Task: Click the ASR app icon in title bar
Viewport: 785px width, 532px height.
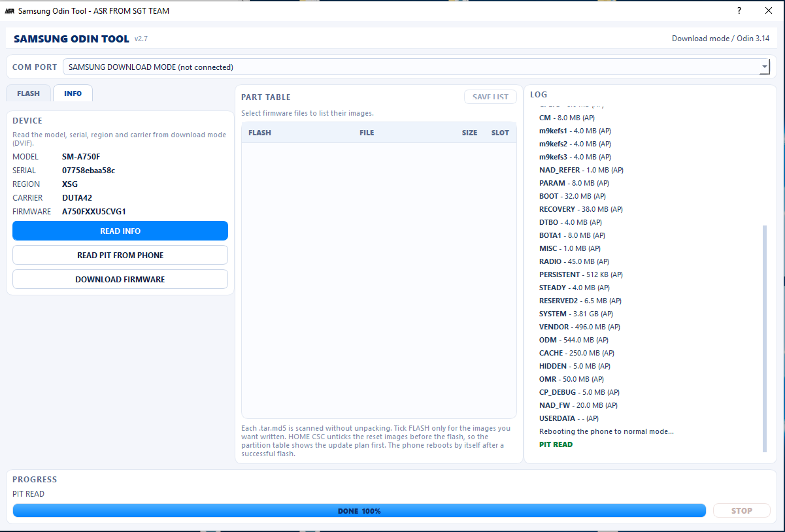Action: coord(10,11)
